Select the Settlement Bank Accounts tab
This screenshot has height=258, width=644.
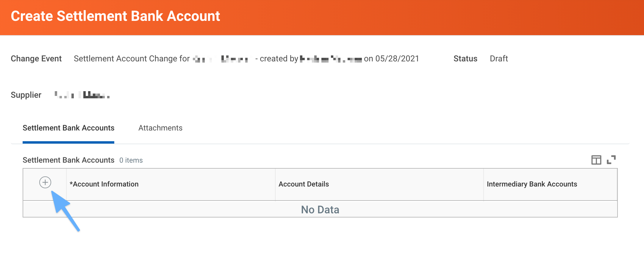tap(68, 128)
